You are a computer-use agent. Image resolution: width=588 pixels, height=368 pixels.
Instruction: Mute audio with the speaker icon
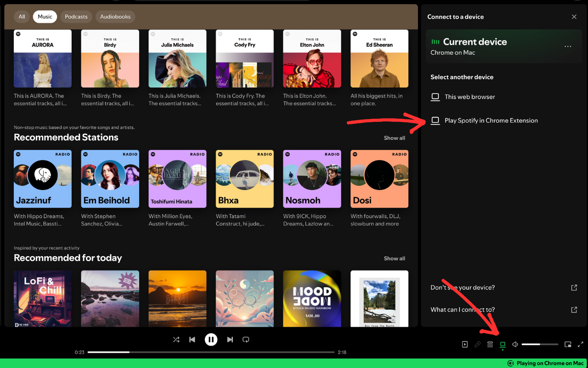click(515, 344)
